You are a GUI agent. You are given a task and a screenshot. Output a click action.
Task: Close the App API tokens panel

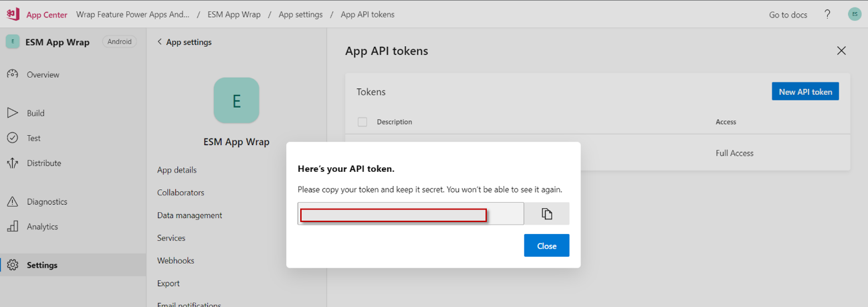[841, 51]
